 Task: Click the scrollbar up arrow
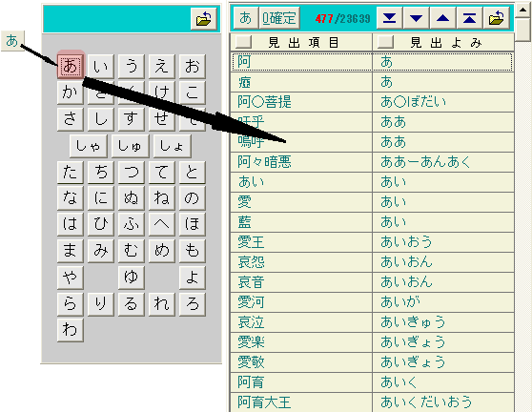[x=523, y=10]
